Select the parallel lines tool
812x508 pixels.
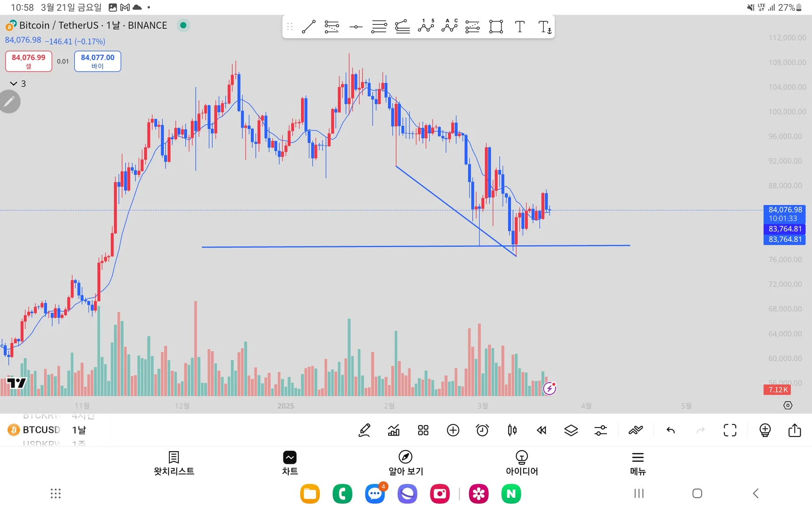click(x=379, y=27)
